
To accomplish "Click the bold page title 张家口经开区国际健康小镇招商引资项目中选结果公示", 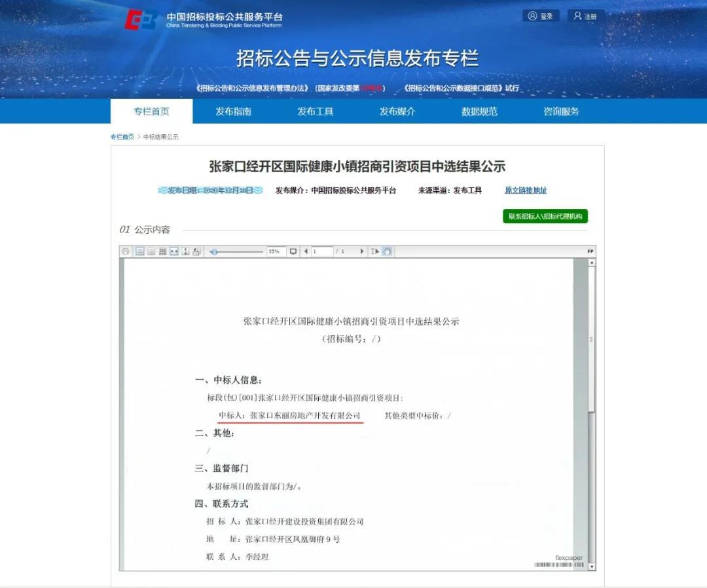I will (357, 167).
